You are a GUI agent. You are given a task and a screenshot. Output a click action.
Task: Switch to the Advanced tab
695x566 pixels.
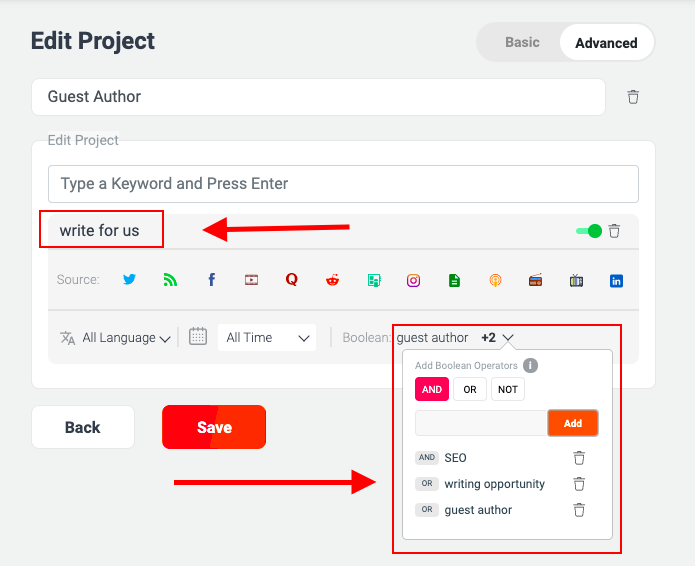606,43
